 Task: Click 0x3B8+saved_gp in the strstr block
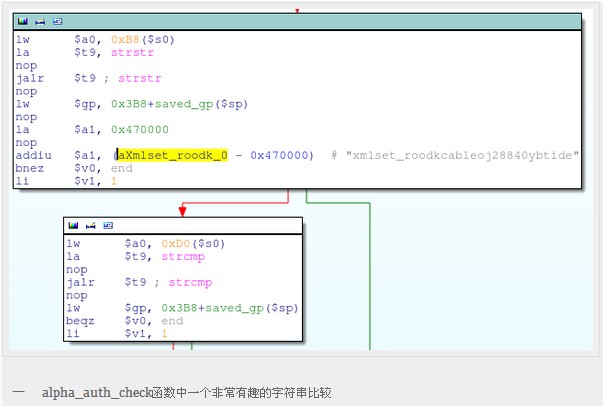click(x=162, y=104)
